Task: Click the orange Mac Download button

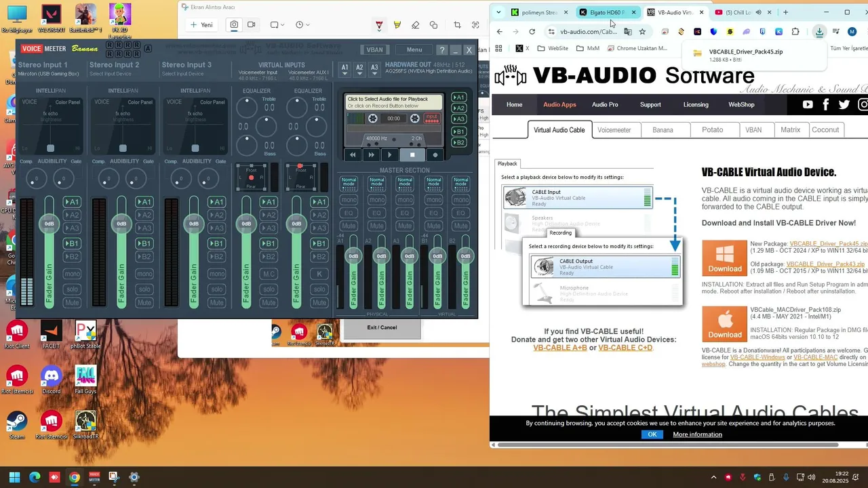Action: pyautogui.click(x=725, y=324)
